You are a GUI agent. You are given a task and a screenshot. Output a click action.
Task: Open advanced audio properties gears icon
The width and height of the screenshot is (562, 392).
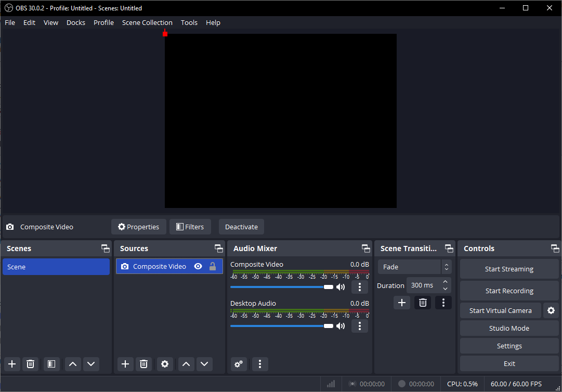click(x=239, y=364)
